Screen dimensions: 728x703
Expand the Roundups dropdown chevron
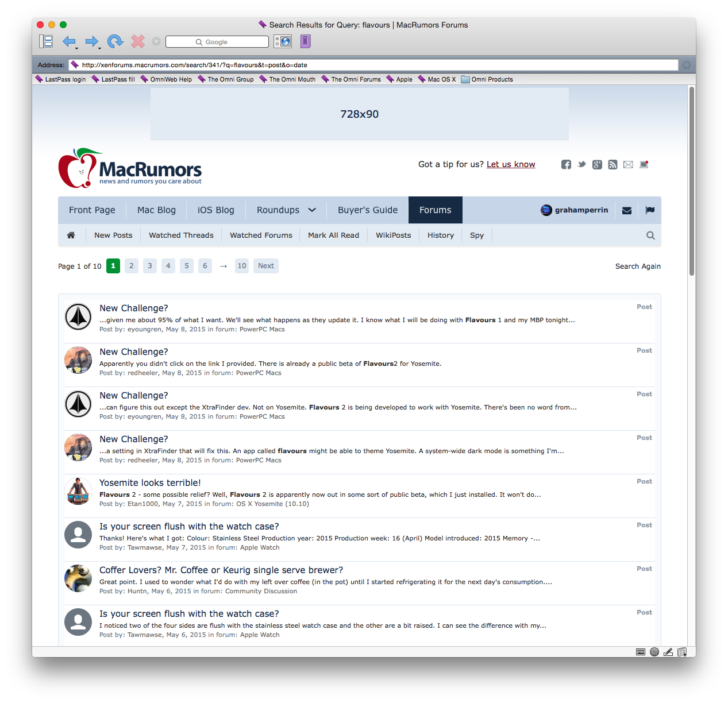(x=312, y=210)
